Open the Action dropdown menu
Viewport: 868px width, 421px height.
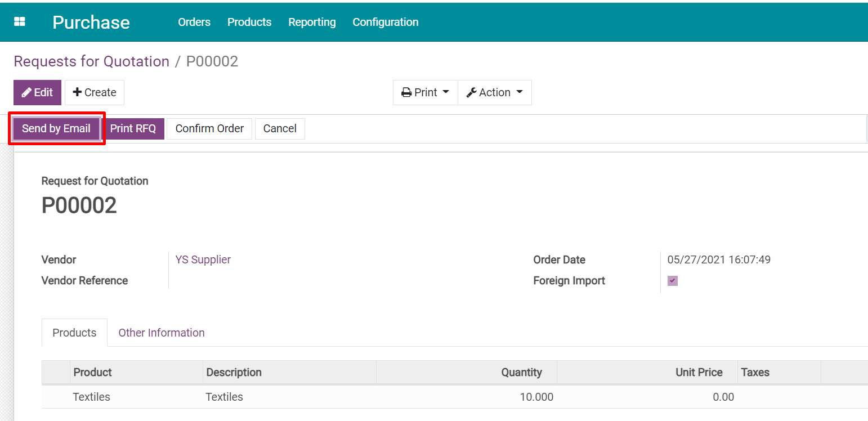pos(495,92)
